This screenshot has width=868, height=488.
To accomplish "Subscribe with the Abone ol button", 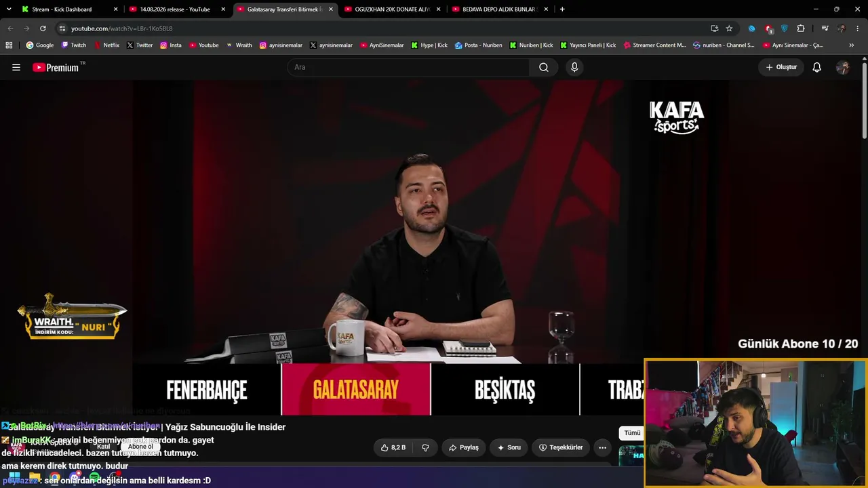I will pos(140,447).
